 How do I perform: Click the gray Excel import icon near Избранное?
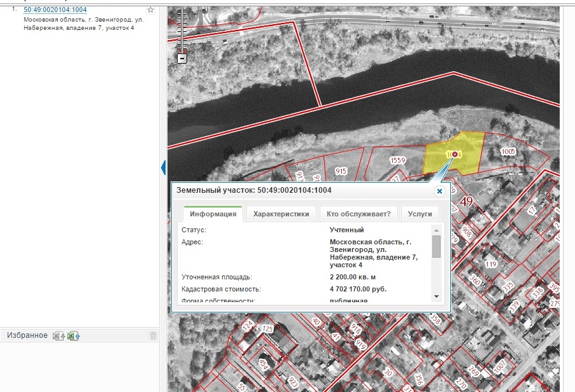coord(59,336)
